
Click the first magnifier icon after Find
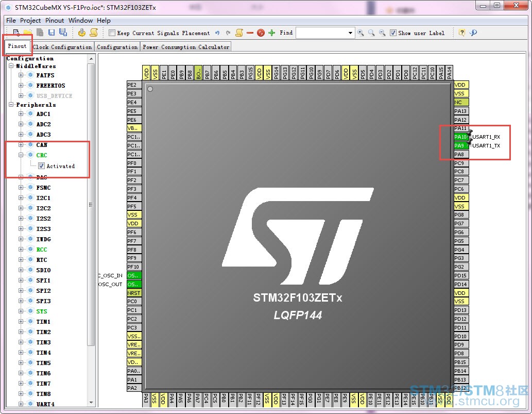point(361,33)
